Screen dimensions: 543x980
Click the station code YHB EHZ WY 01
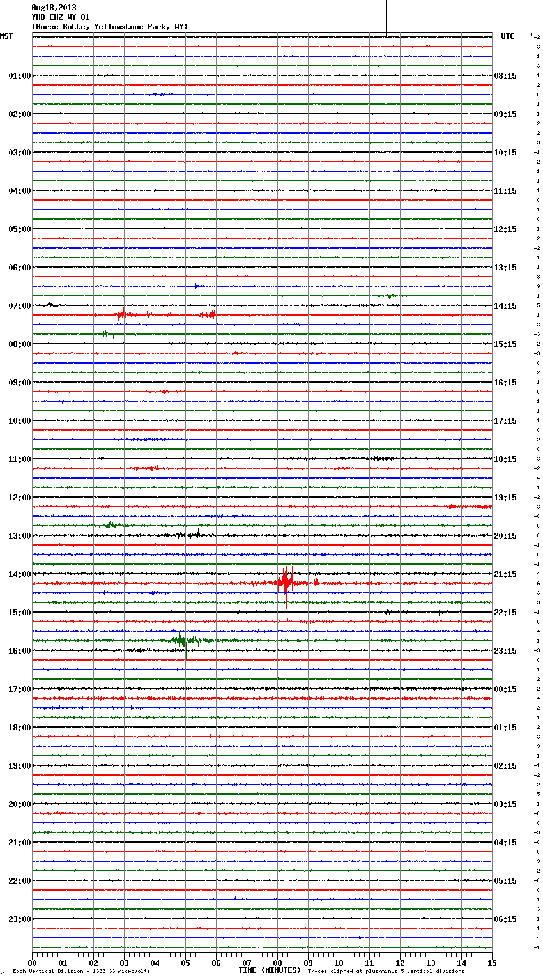pos(61,17)
